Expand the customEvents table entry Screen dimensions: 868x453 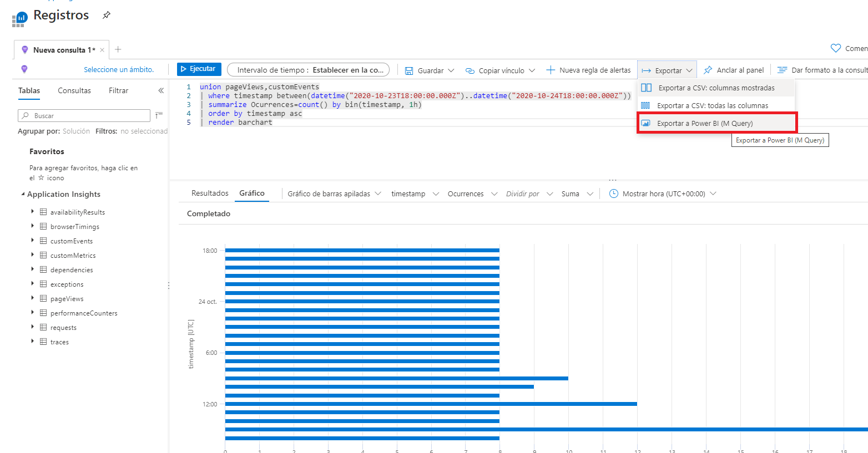[x=33, y=241]
